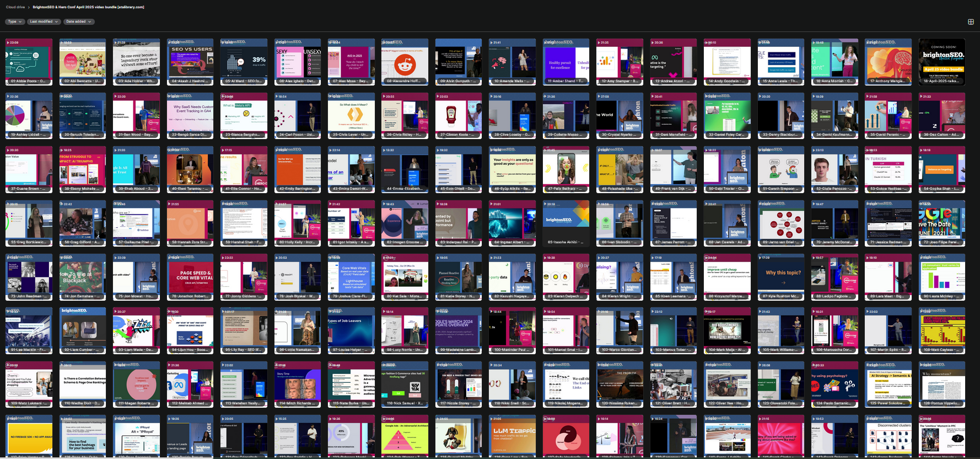Open the 08-Alexandre Hoff Reddit video
Screen dimensions: 980x459
(405, 61)
